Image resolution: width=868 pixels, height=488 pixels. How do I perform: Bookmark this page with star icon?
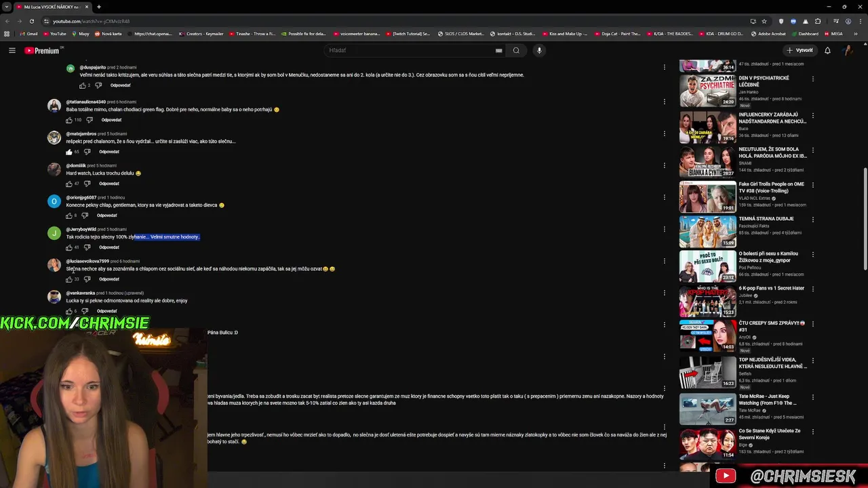tap(764, 21)
